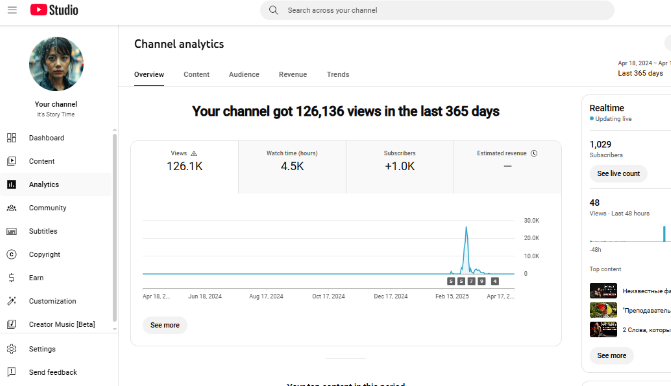
Task: Switch to the Overview tab
Action: 149,74
